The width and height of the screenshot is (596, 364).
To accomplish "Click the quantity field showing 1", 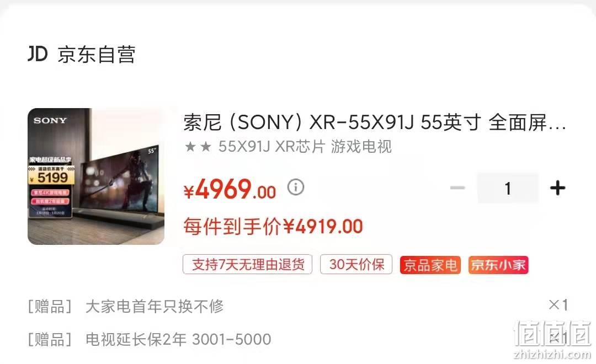I will pyautogui.click(x=508, y=188).
